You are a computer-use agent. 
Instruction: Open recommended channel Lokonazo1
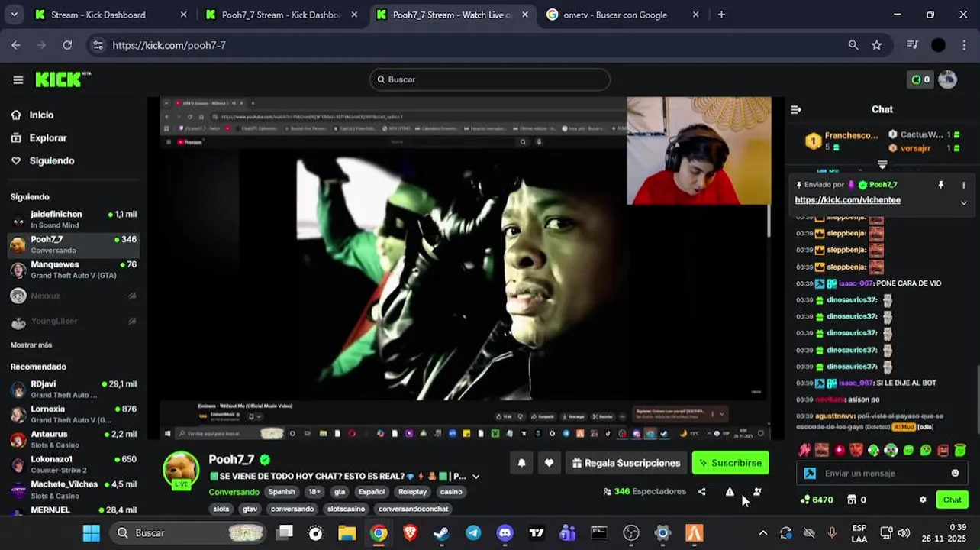coord(73,464)
